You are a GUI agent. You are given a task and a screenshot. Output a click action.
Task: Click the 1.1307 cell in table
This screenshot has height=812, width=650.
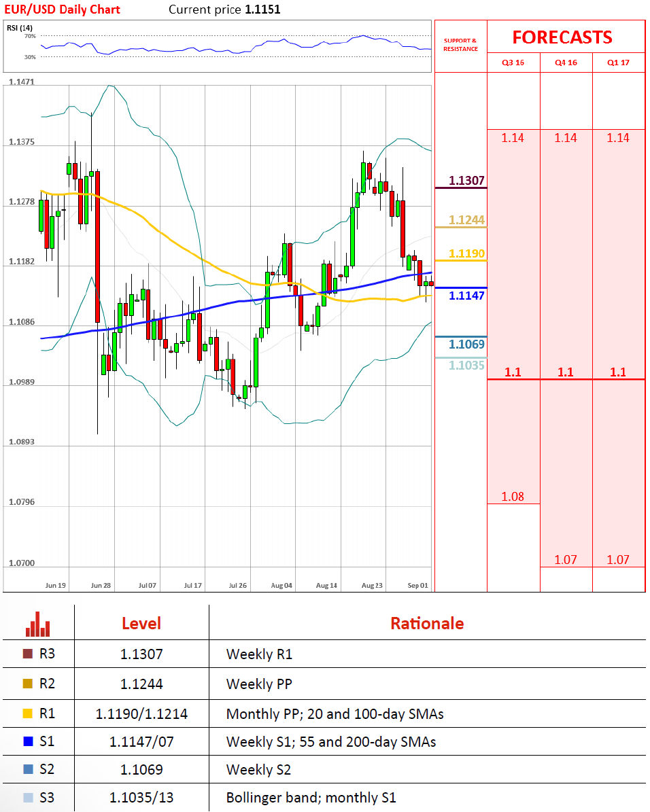pos(141,654)
